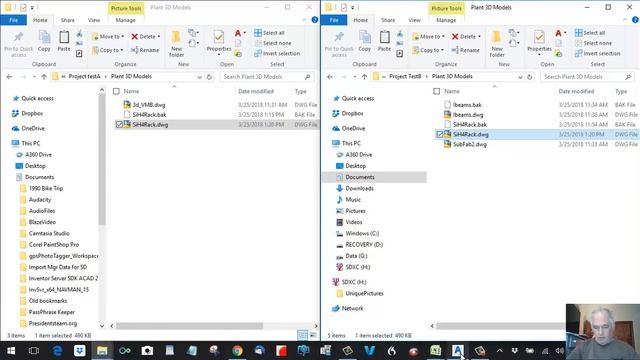This screenshot has height=360, width=640.
Task: Click Paste icon in right window ribbon
Action: click(x=384, y=41)
